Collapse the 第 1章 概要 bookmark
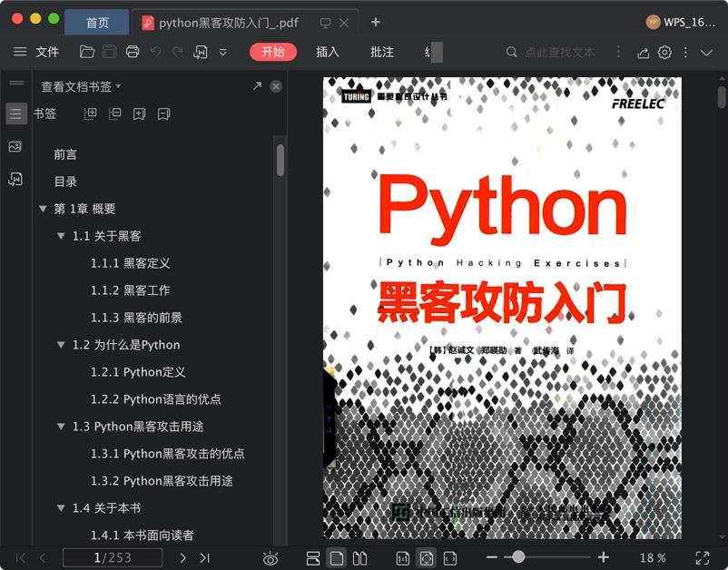 [43, 209]
